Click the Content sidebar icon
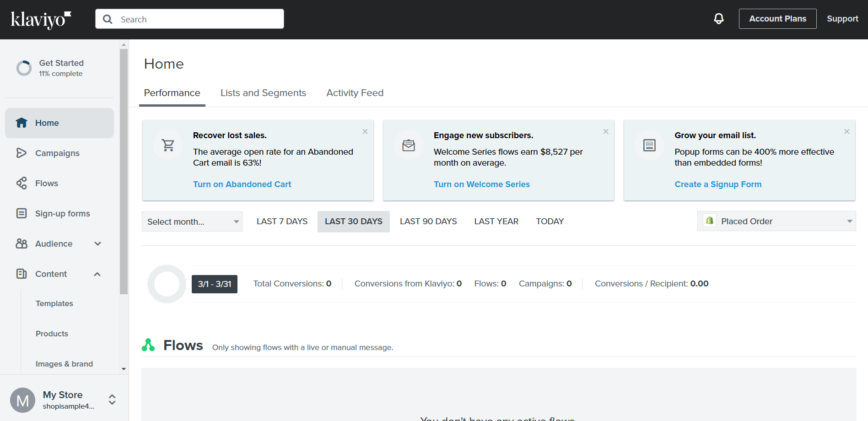Screen dimensions: 868x421 tap(22, 274)
